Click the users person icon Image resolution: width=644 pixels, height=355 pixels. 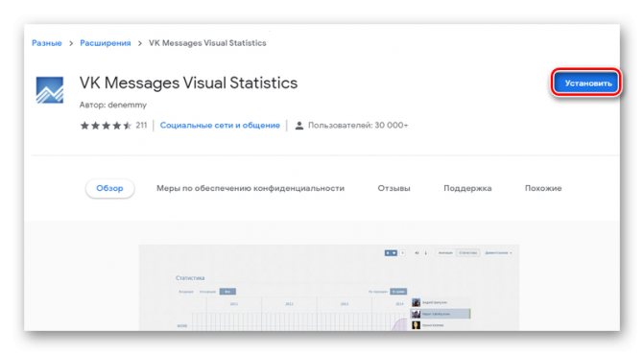point(299,126)
